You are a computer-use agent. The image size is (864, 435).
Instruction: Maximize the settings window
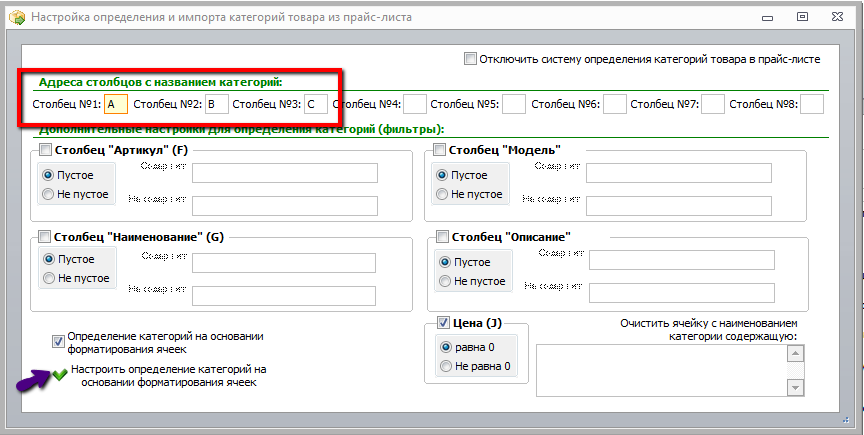(802, 17)
